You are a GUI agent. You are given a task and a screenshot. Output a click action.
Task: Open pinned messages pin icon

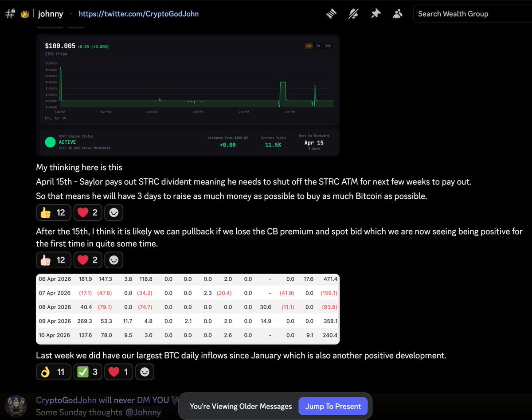376,14
